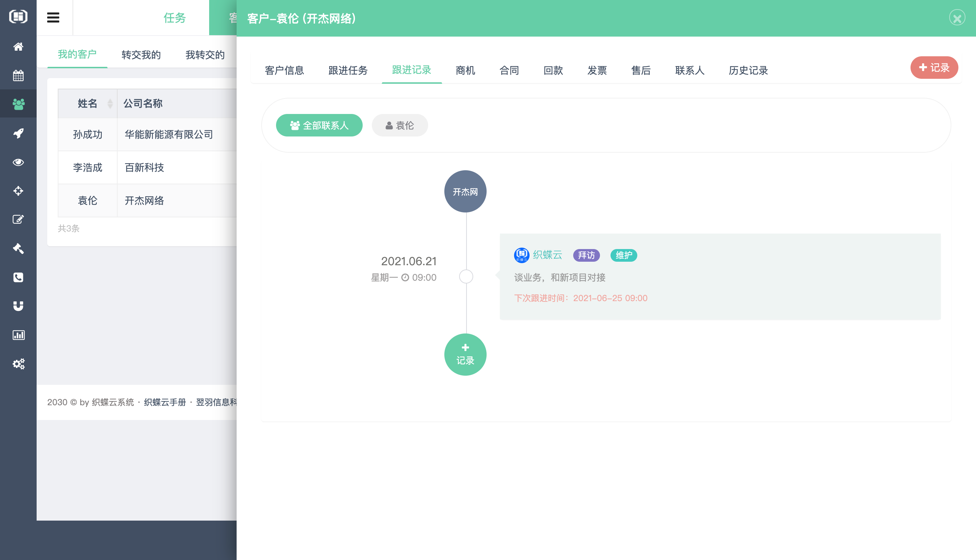Open system settings via the gears icon
976x560 pixels.
[x=18, y=364]
